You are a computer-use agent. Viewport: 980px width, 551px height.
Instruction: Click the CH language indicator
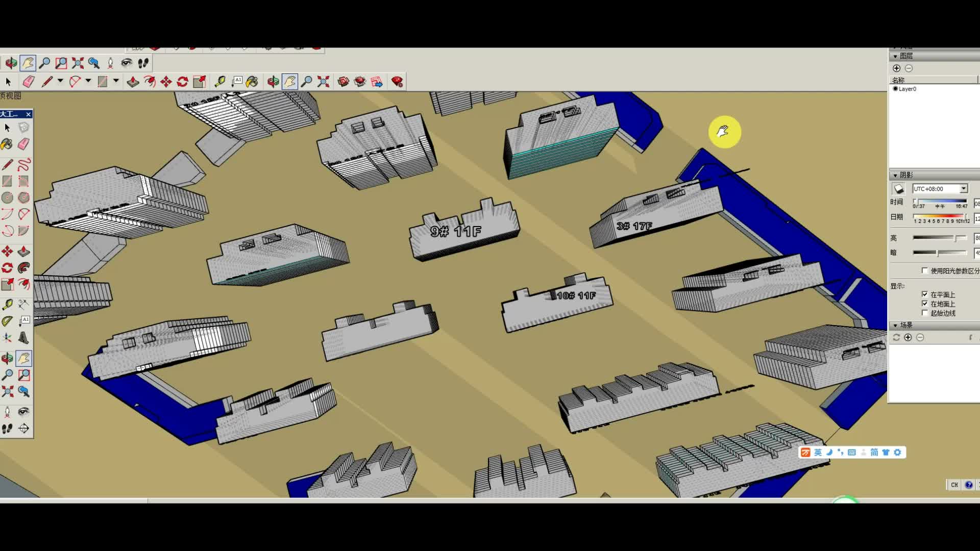[x=954, y=485]
